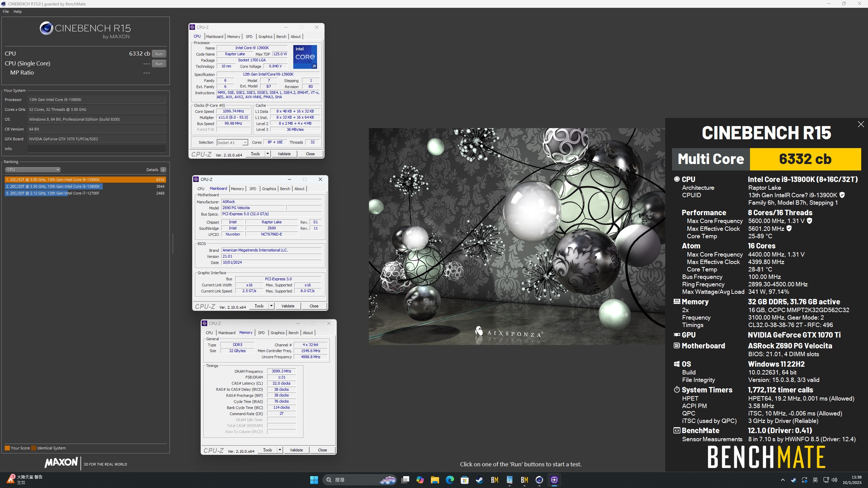Open the File menu in Cinebench
Screen dimensions: 868x488
[6, 12]
